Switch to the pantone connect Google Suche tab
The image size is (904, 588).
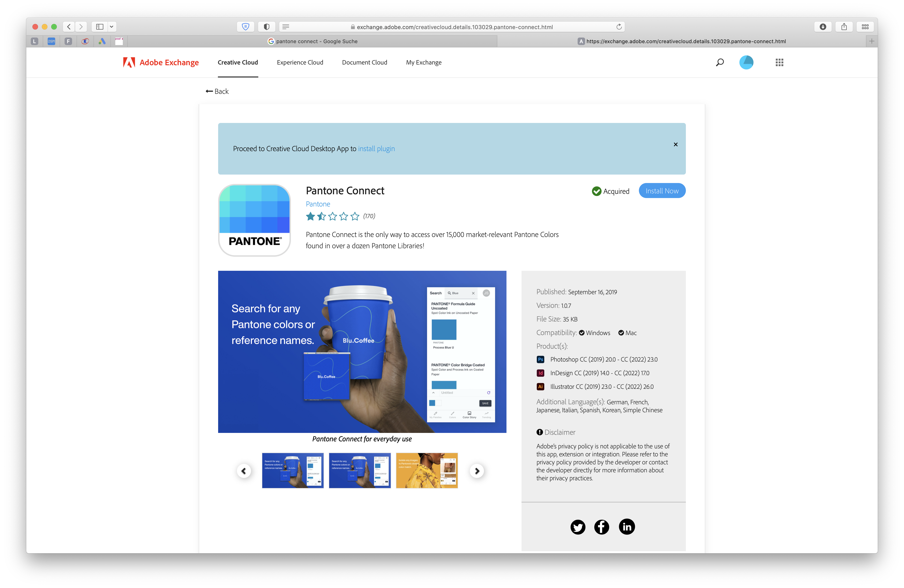pyautogui.click(x=312, y=41)
